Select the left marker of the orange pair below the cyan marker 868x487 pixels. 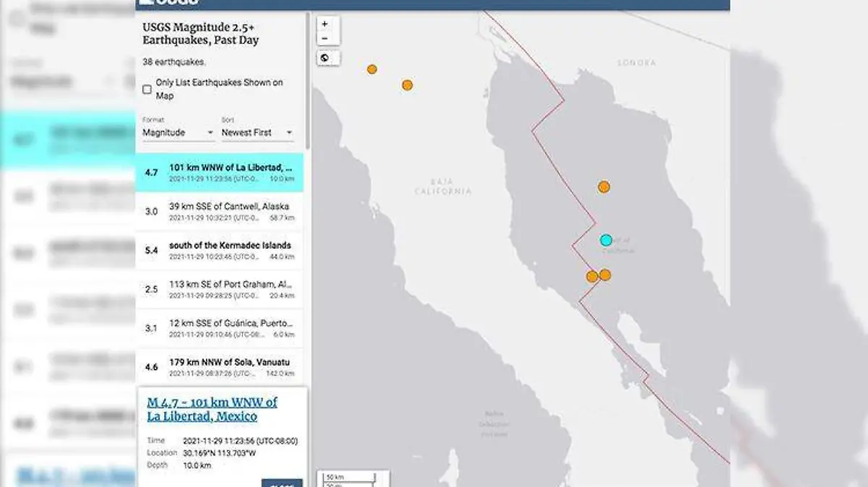point(592,276)
